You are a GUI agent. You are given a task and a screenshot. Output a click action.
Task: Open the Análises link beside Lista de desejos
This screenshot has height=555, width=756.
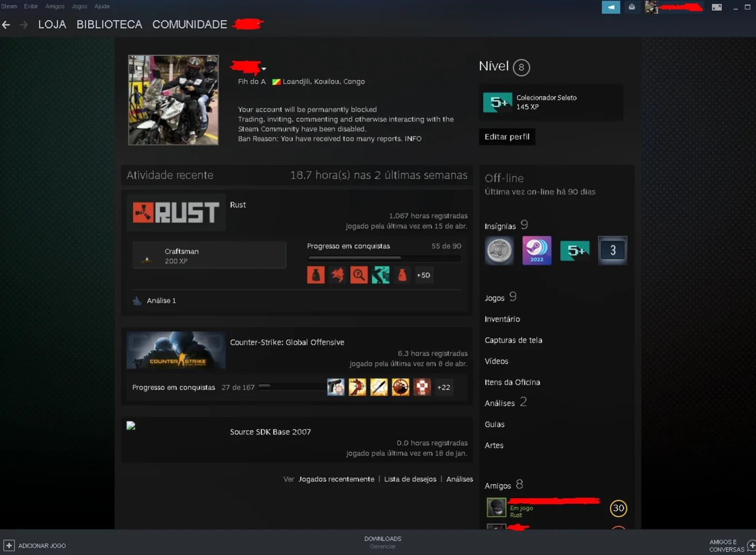coord(459,479)
